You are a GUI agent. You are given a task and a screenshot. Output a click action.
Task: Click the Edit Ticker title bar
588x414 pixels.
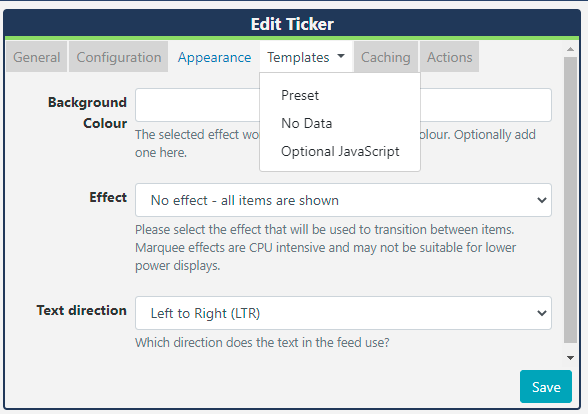[x=292, y=24]
